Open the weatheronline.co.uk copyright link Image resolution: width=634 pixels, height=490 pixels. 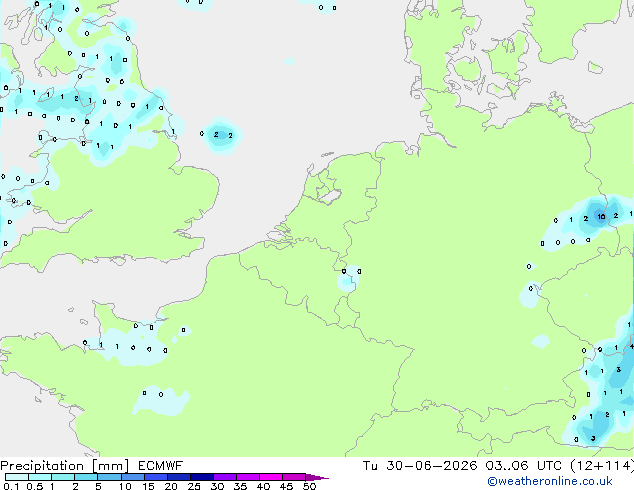pos(550,481)
